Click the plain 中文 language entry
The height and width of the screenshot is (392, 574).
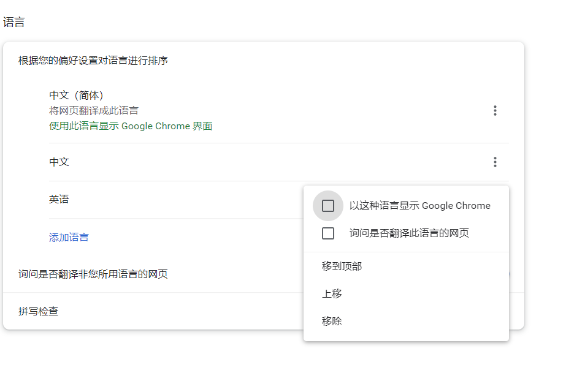pyautogui.click(x=59, y=162)
